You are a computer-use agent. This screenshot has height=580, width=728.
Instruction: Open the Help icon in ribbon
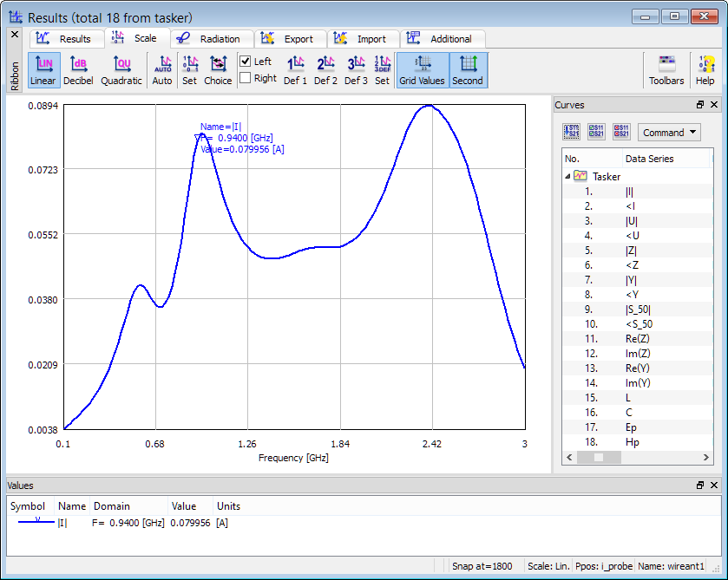(705, 69)
